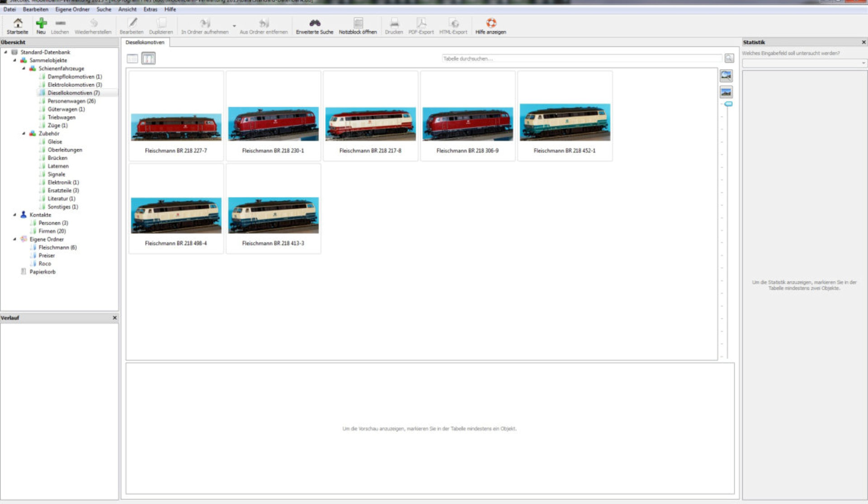Screen dimensions: 868x504
Task: Open dropdown arrow next to In Ordner aufnehmen
Action: [x=234, y=26]
